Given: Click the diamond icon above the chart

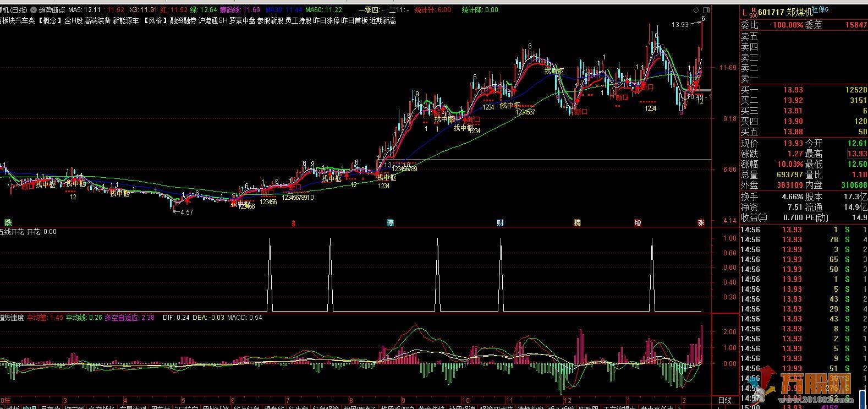Looking at the screenshot, I should coord(696,10).
